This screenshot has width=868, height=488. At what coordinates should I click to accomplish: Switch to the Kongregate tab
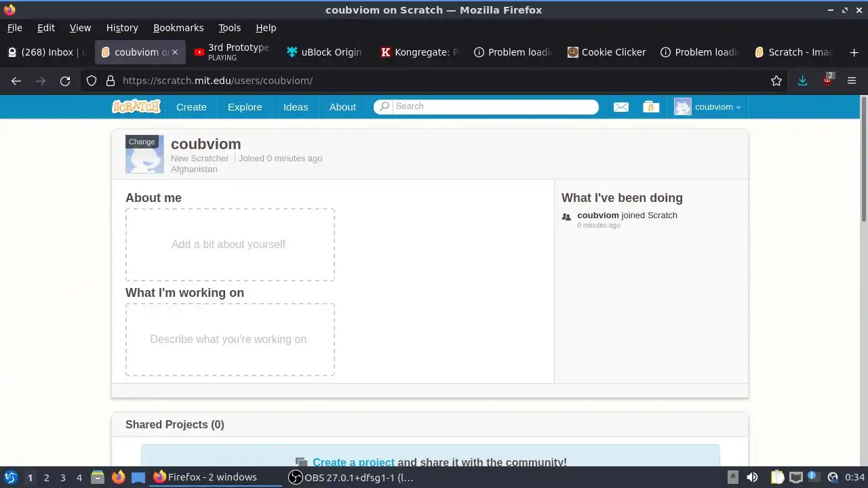tap(419, 52)
